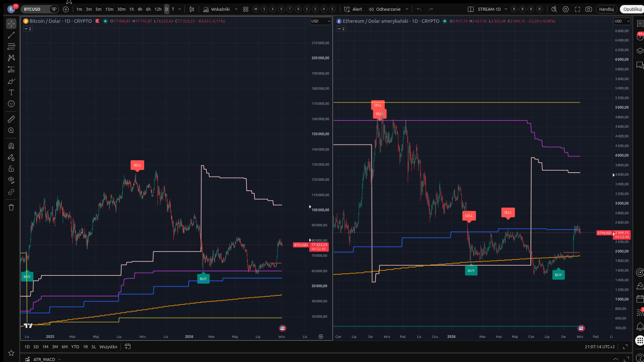
Task: Delete drawings with the trash icon
Action: click(11, 207)
